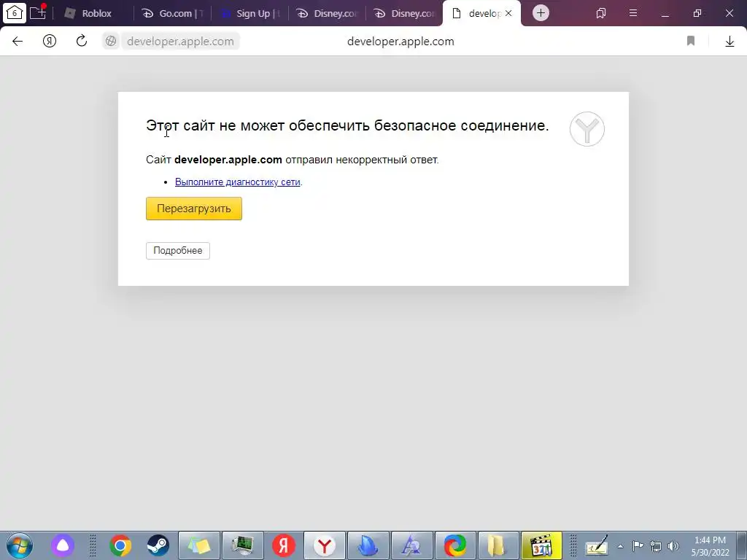Select the Yandex Browser Y taskbar button

[325, 545]
